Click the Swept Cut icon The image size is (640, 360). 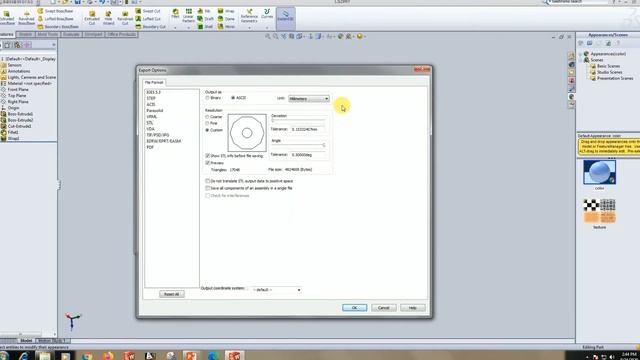coord(138,11)
